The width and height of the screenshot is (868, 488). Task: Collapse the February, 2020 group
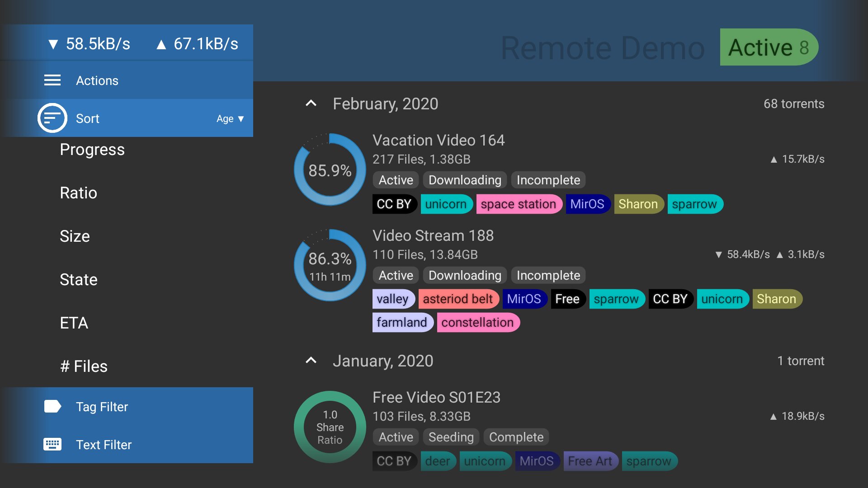(x=311, y=103)
